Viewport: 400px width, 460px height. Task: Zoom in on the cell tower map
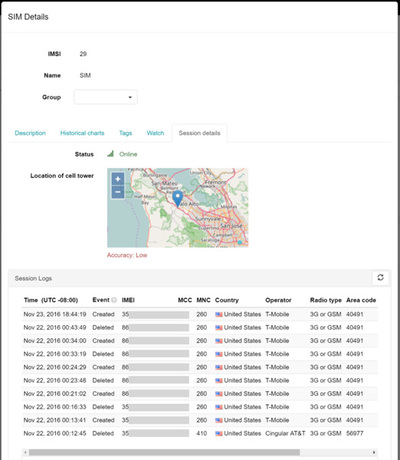118,179
